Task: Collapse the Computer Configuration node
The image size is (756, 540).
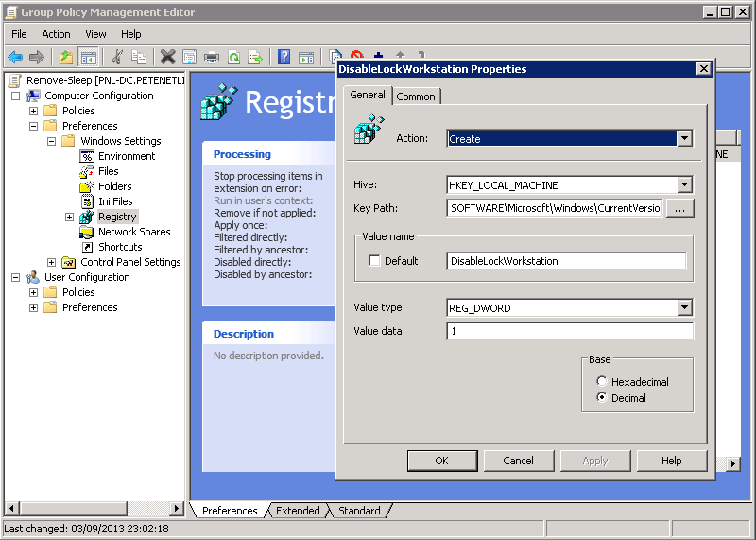Action: [x=15, y=96]
